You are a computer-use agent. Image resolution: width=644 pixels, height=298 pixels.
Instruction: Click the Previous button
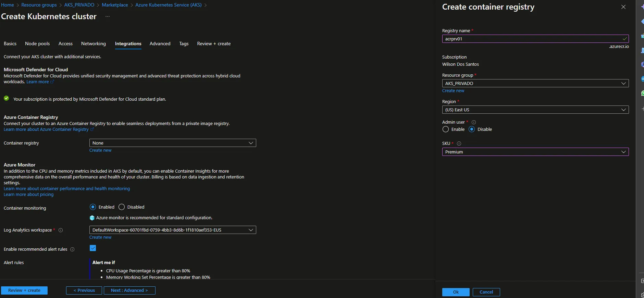[x=84, y=290]
